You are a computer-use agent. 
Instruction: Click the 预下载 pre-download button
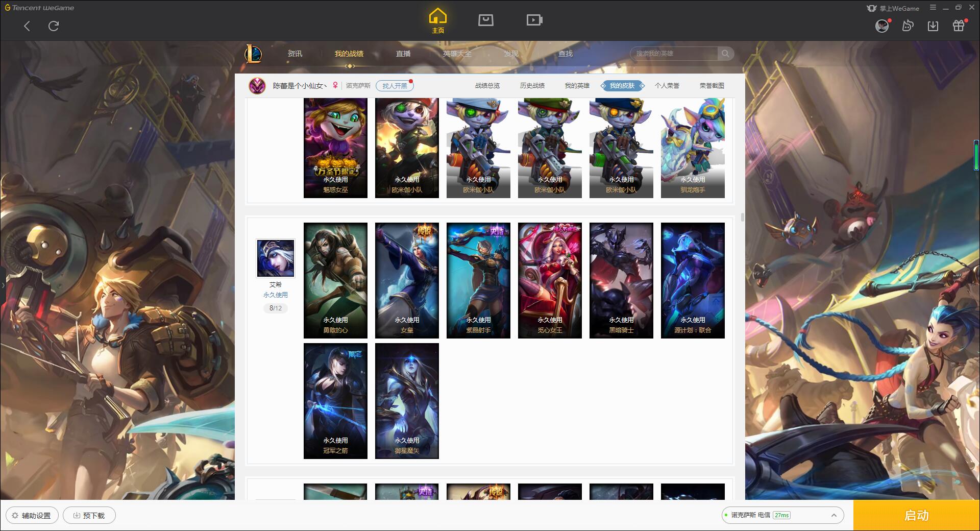click(x=89, y=515)
